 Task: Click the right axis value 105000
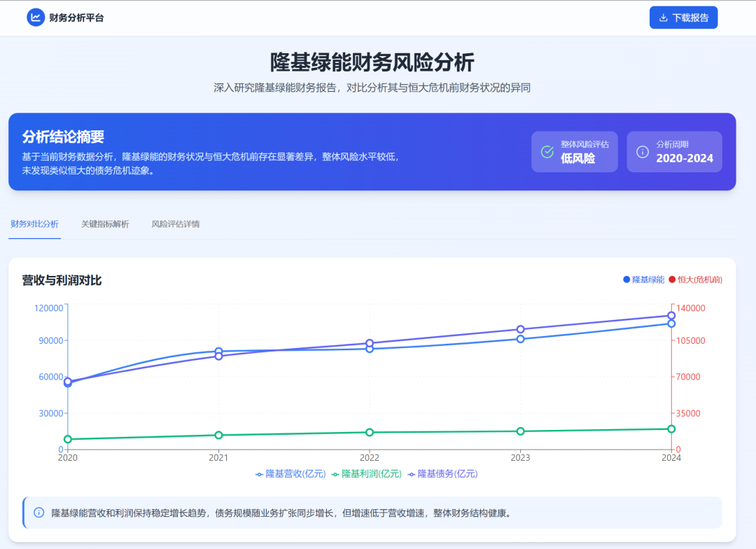pyautogui.click(x=690, y=340)
